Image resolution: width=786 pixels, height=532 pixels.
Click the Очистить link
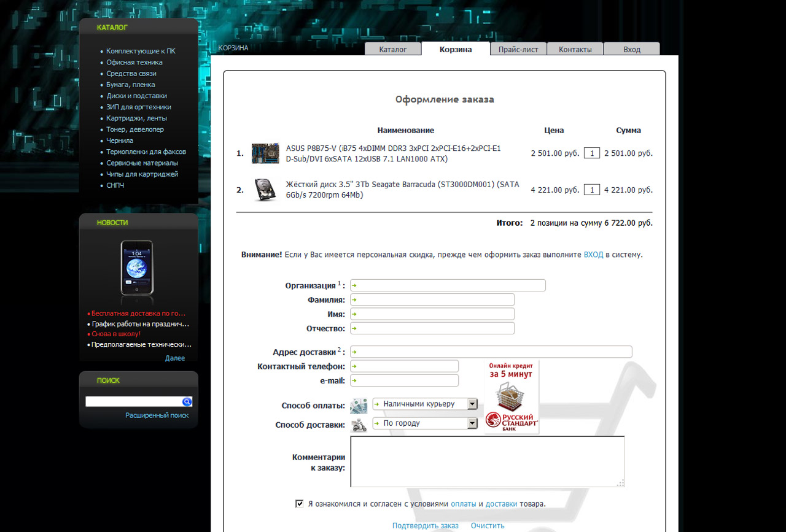(488, 525)
